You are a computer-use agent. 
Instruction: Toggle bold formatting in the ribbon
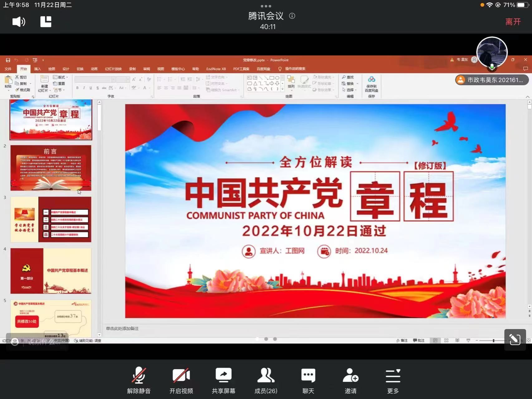pyautogui.click(x=77, y=88)
